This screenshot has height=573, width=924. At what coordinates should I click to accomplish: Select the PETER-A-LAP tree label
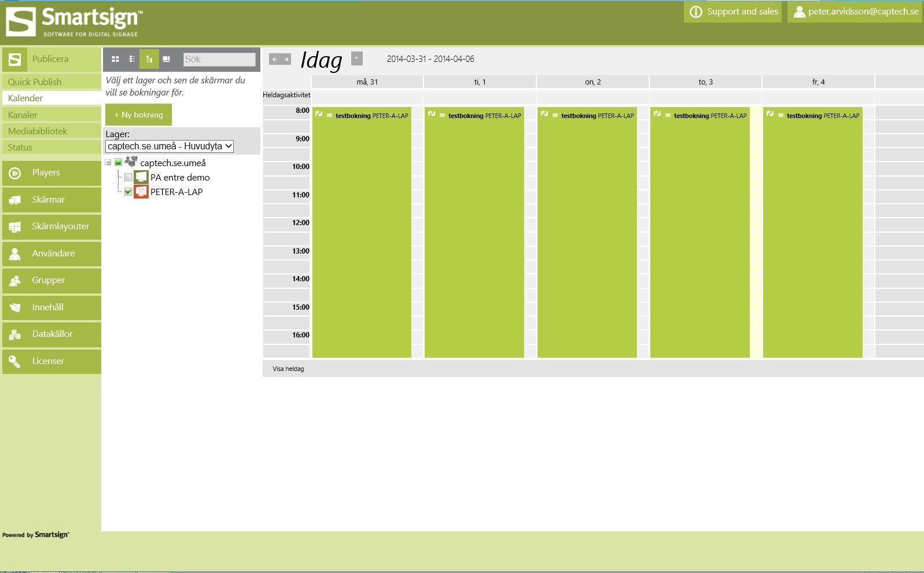176,192
